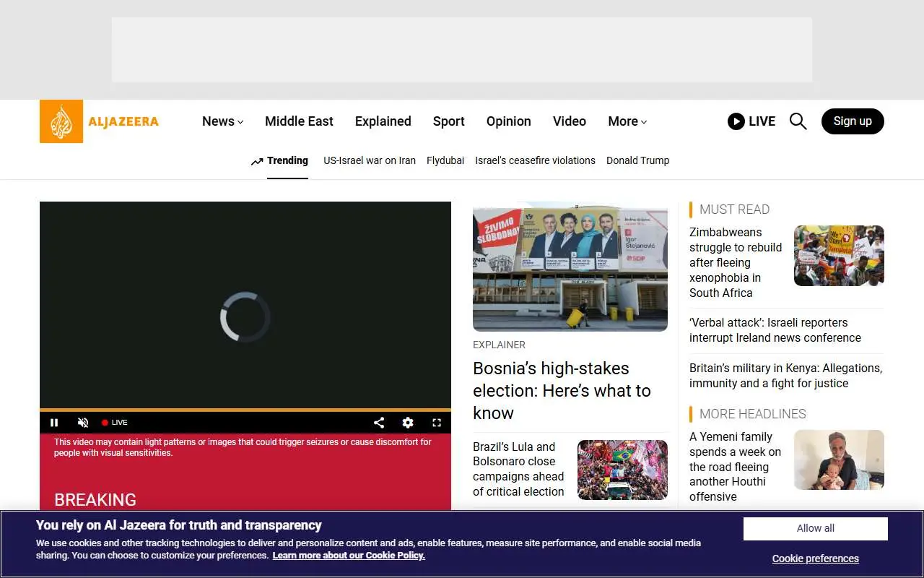Pause the live video player

point(54,423)
